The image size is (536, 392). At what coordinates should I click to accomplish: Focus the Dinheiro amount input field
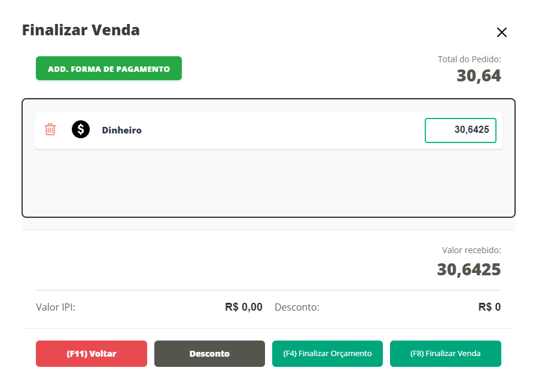(460, 130)
